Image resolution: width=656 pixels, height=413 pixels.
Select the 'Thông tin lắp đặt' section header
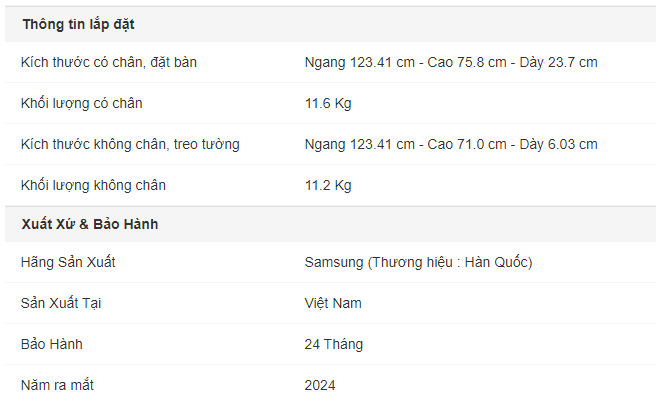coord(79,24)
